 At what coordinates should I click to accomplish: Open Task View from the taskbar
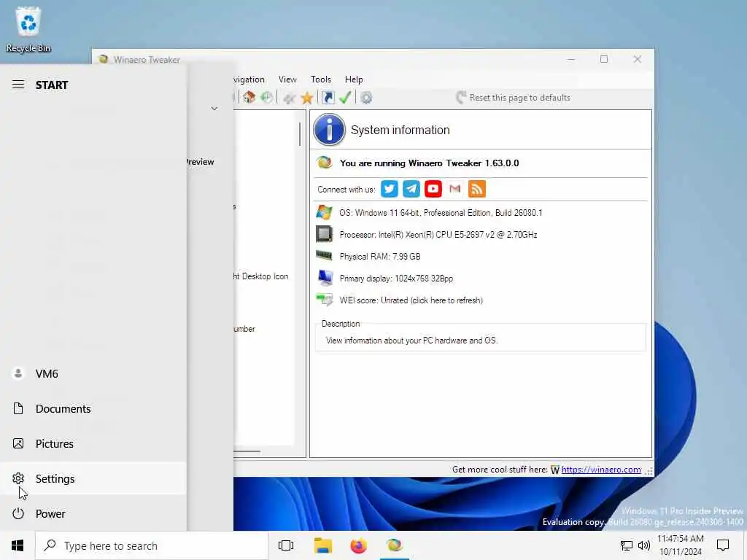click(x=286, y=545)
